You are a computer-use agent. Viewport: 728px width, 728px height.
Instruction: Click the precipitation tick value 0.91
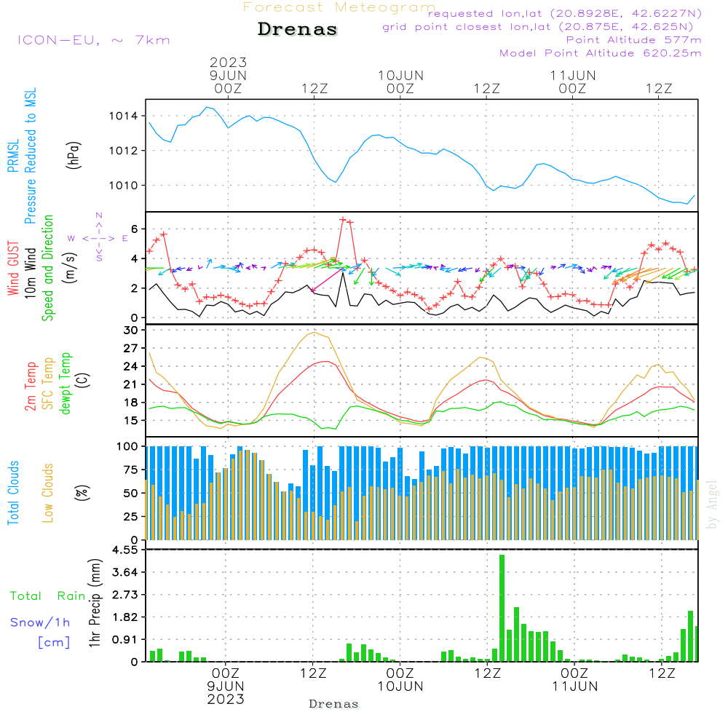tap(125, 640)
